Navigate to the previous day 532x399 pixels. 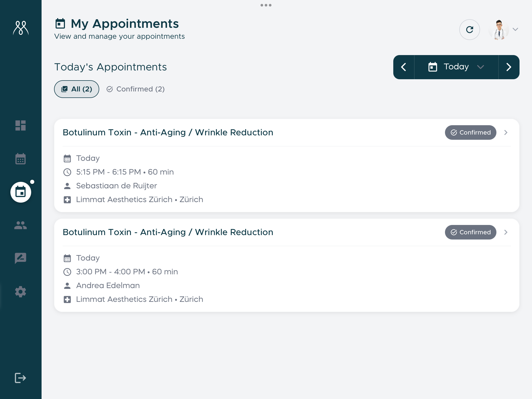(404, 67)
